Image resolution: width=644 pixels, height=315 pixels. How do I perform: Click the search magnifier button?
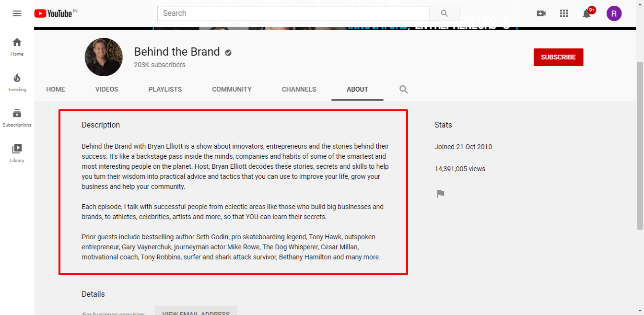445,13
